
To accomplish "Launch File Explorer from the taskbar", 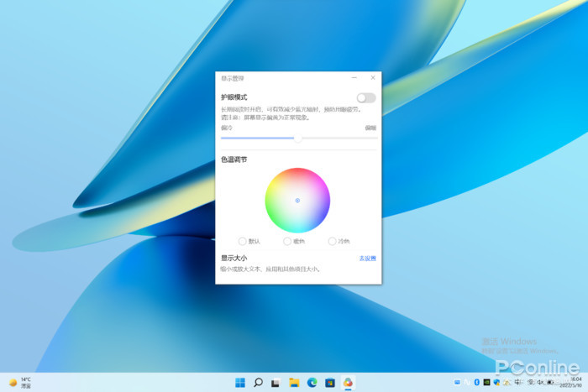I will (x=294, y=383).
